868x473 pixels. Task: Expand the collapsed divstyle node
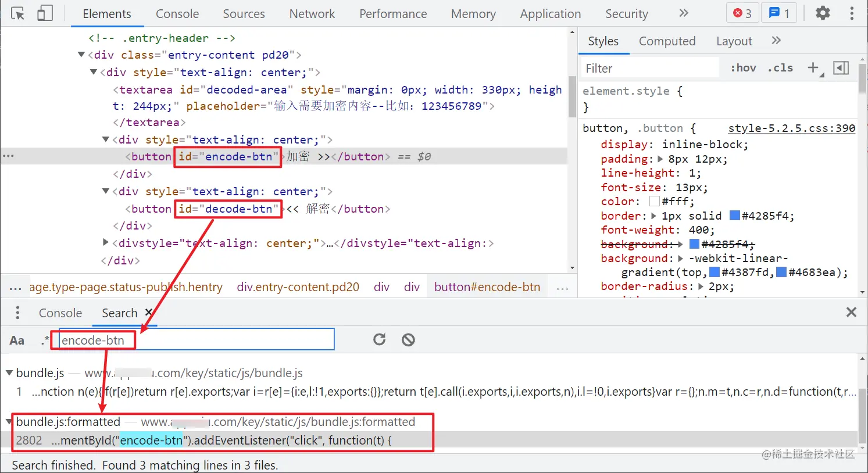click(x=106, y=242)
